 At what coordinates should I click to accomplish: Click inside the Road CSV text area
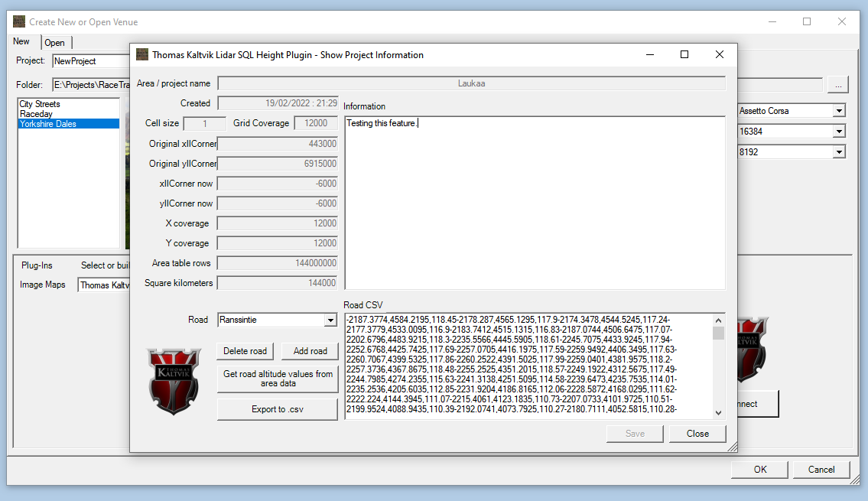point(528,366)
